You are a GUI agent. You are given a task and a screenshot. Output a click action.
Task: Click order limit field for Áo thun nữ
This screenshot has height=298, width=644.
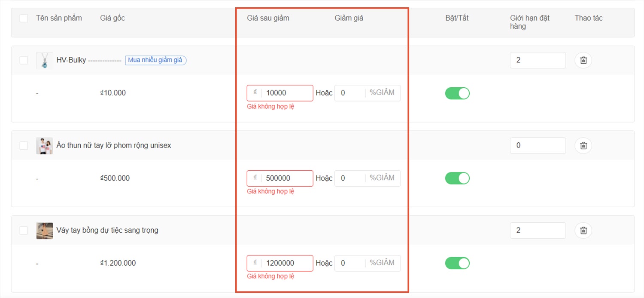(538, 145)
